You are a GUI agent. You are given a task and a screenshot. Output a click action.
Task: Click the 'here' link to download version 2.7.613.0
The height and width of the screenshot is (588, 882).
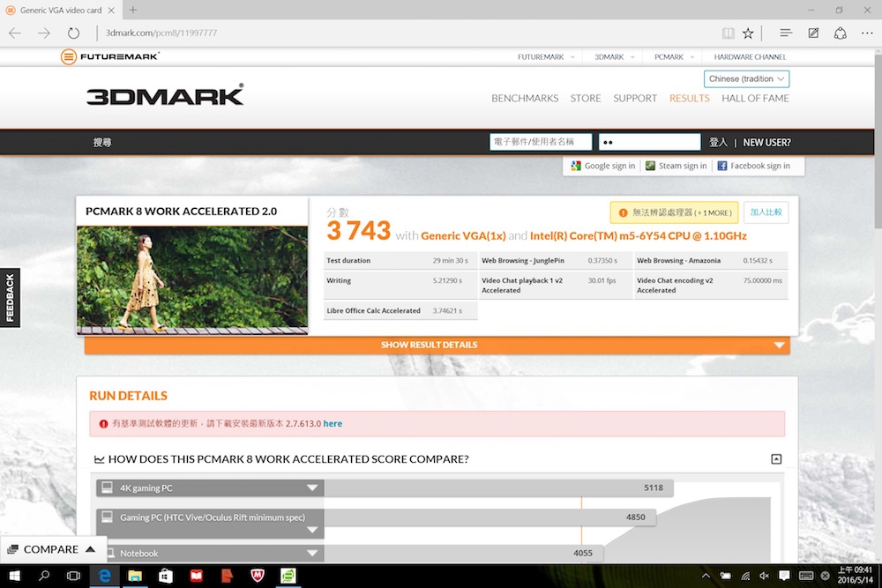click(333, 423)
